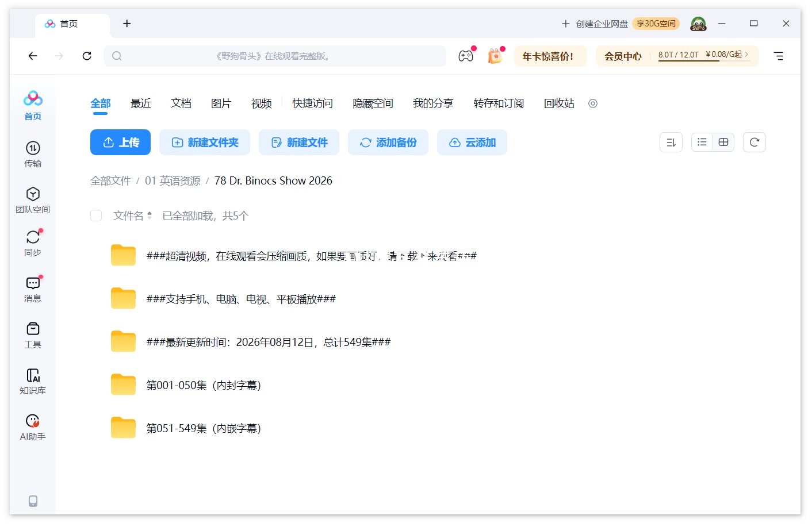The width and height of the screenshot is (812, 527).
Task: Reload using the toolbar refresh icon
Action: pos(87,56)
